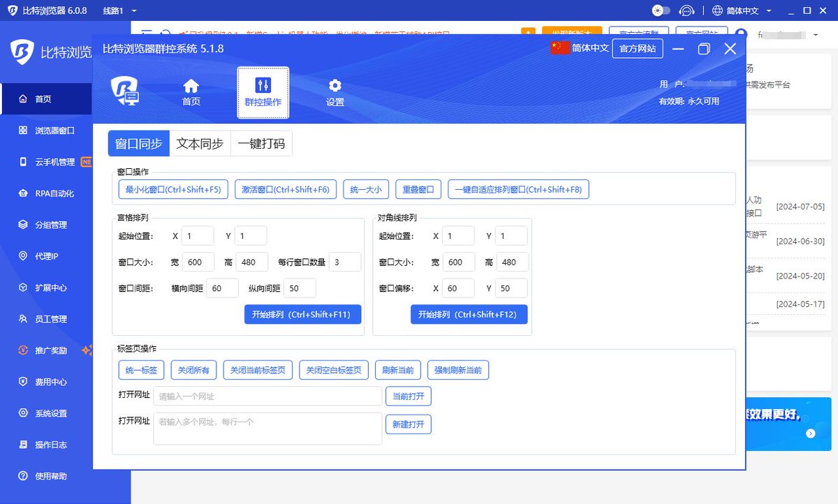The width and height of the screenshot is (838, 504).
Task: Select the 群控操作 toolbar icon
Action: (263, 92)
